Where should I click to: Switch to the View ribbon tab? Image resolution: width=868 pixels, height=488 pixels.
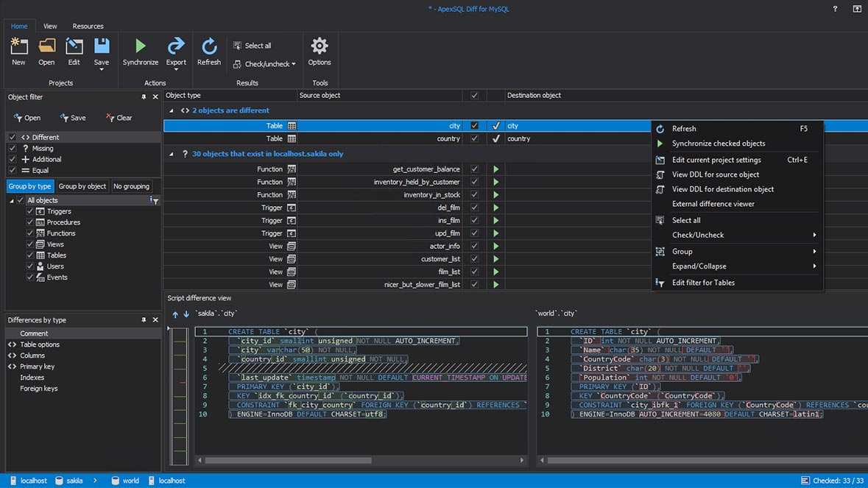49,26
